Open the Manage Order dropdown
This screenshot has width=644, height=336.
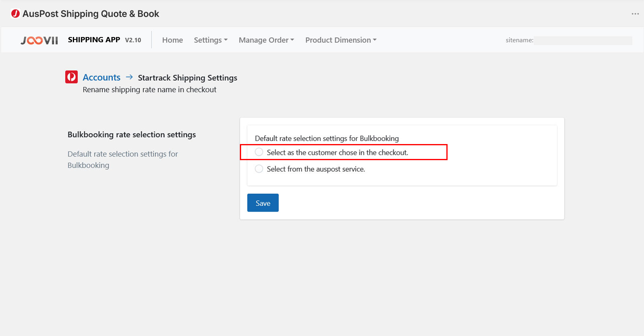(x=266, y=40)
